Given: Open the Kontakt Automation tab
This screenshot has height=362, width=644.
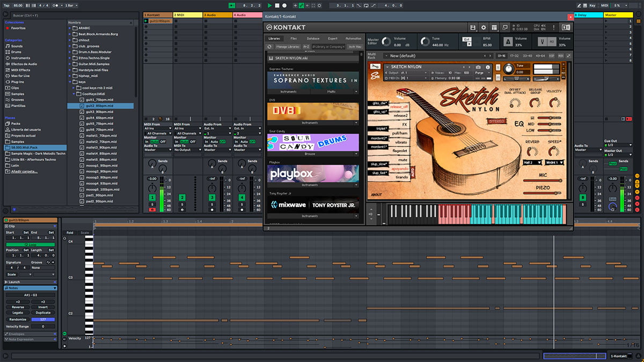Looking at the screenshot, I should (x=353, y=39).
